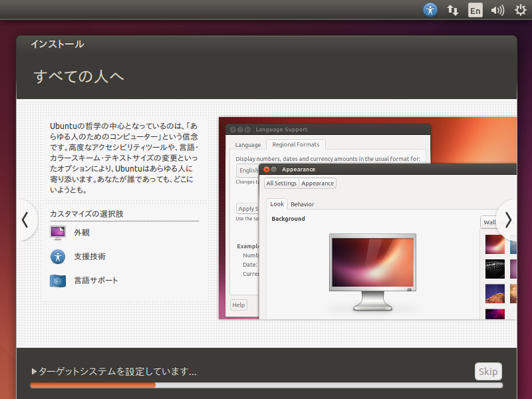Switch to the Behavior tab in Appearance
532x399 pixels.
[x=302, y=204]
